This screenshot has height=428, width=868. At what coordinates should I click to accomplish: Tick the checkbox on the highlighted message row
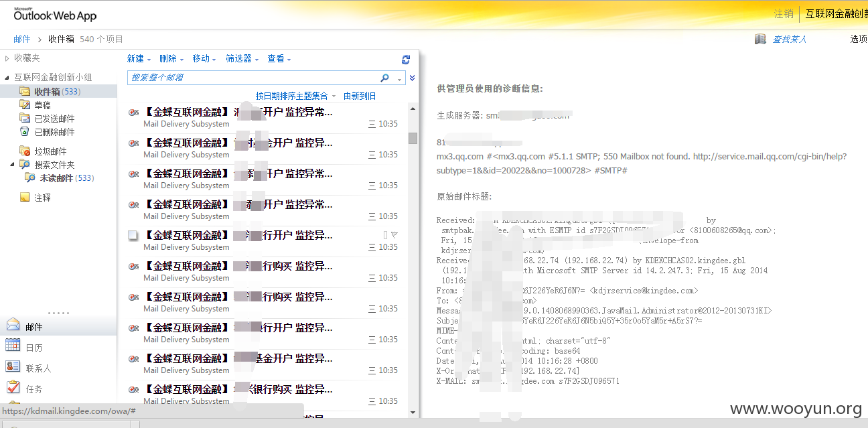click(x=133, y=236)
